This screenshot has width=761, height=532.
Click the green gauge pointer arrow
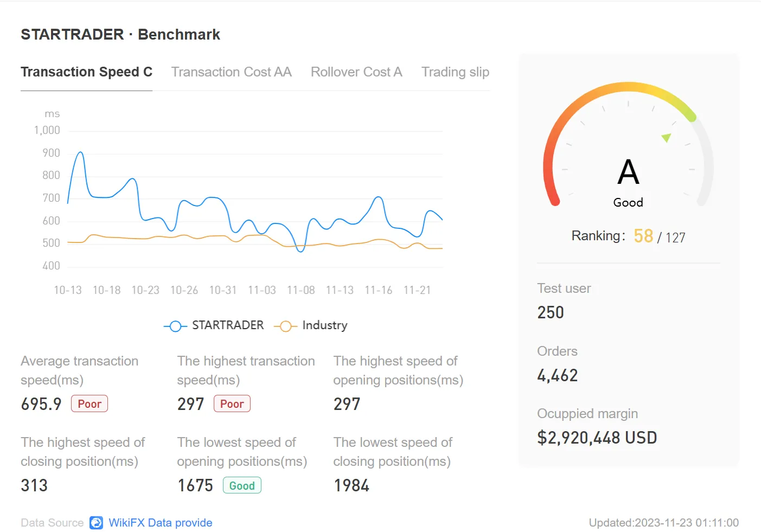[x=667, y=137]
